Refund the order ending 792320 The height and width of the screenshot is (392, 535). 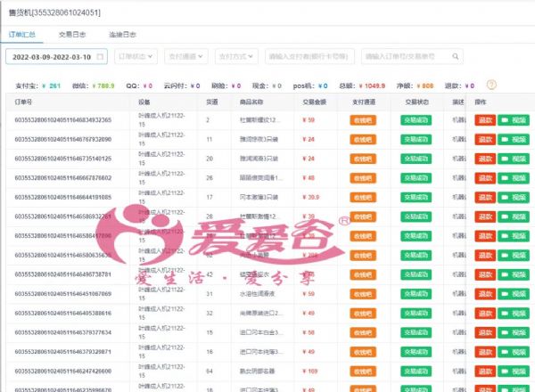484,139
